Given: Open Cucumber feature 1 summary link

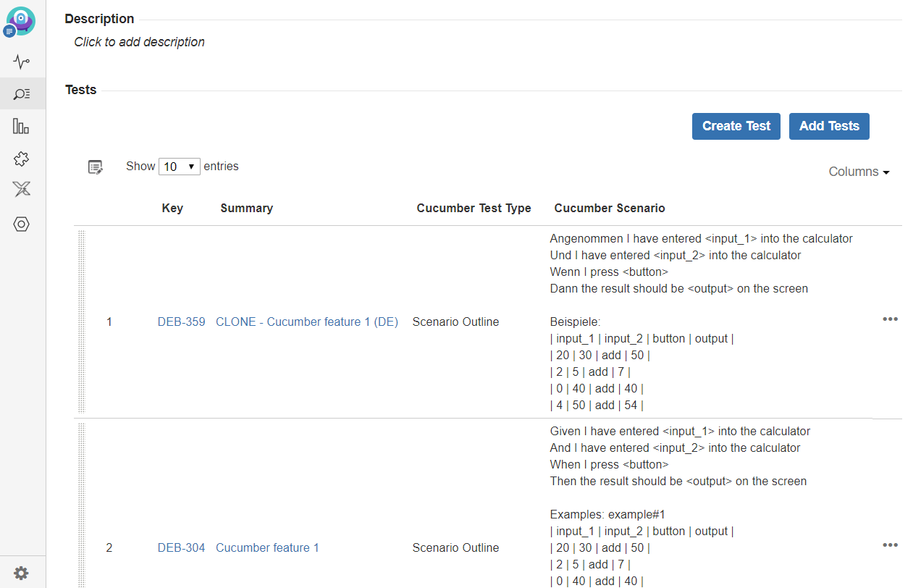Looking at the screenshot, I should 267,547.
